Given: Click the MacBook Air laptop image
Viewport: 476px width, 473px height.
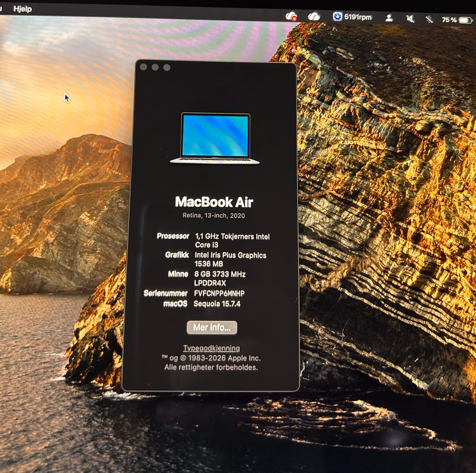Looking at the screenshot, I should 215,138.
